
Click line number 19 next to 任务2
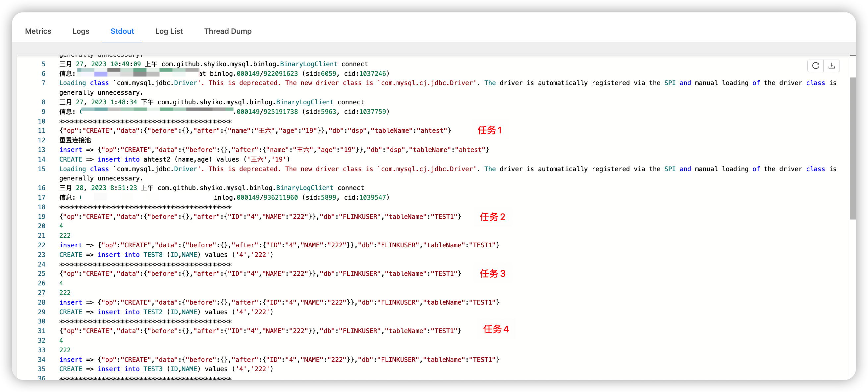41,217
